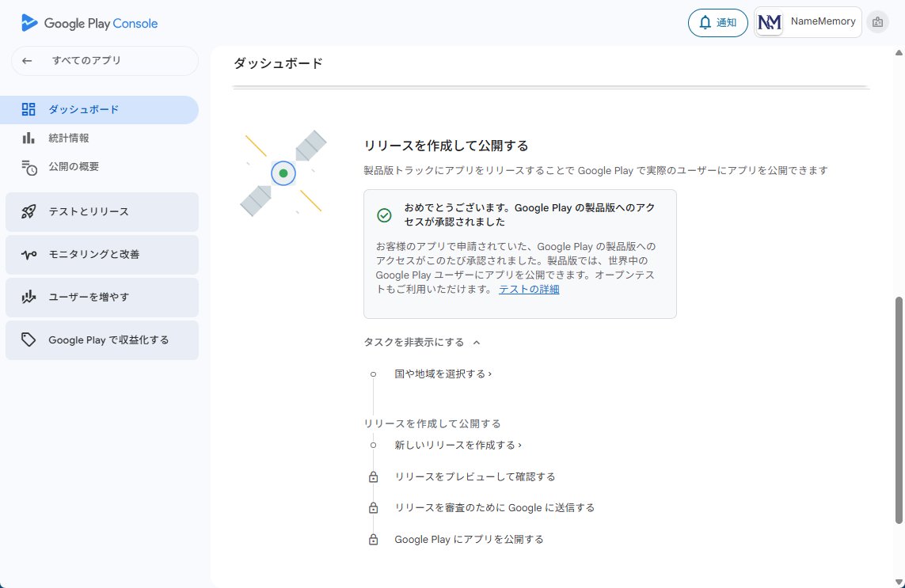Open the 通知 notifications button
905x588 pixels.
coord(717,22)
